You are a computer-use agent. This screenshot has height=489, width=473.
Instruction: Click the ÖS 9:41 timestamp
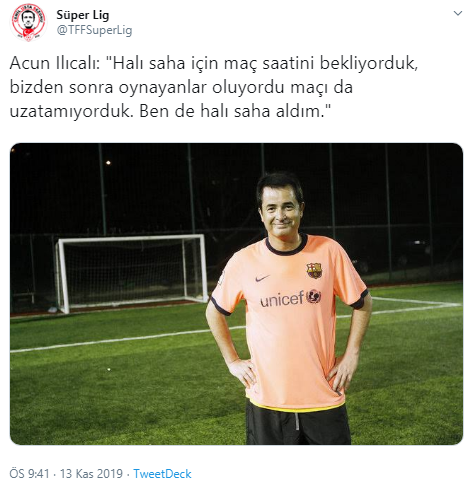click(x=29, y=474)
